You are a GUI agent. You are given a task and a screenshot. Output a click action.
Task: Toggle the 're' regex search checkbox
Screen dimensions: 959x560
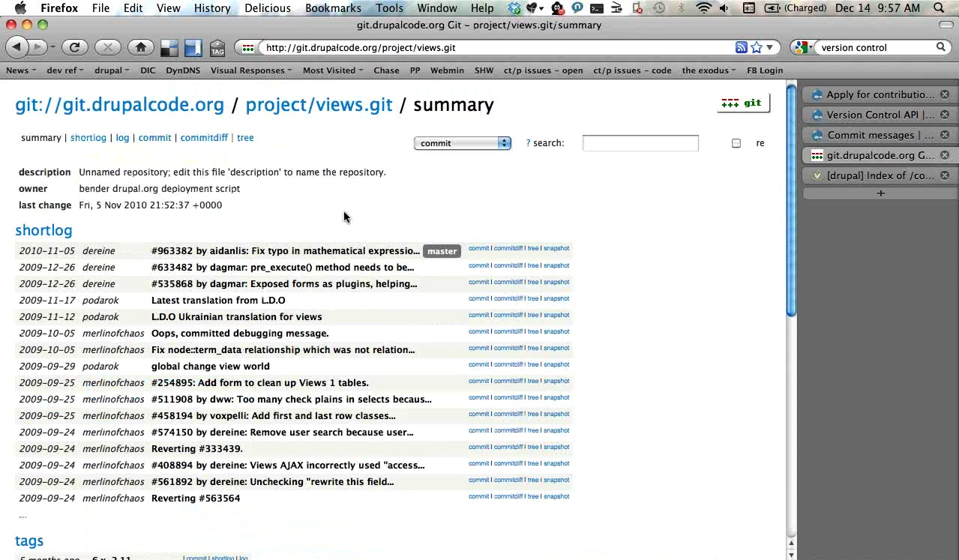736,143
